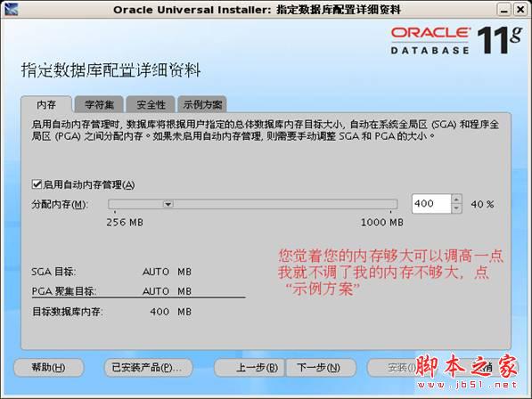Click the 帮助(H) button
This screenshot has height=399, width=532.
pos(48,368)
